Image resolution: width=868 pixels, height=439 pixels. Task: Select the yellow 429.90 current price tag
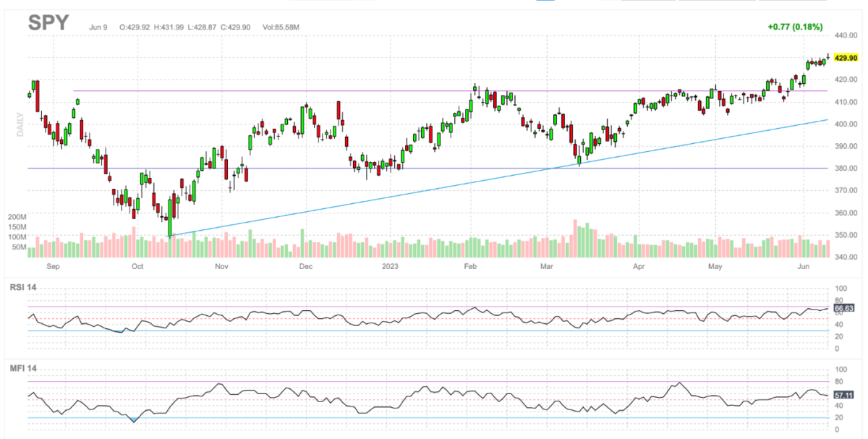[x=846, y=58]
